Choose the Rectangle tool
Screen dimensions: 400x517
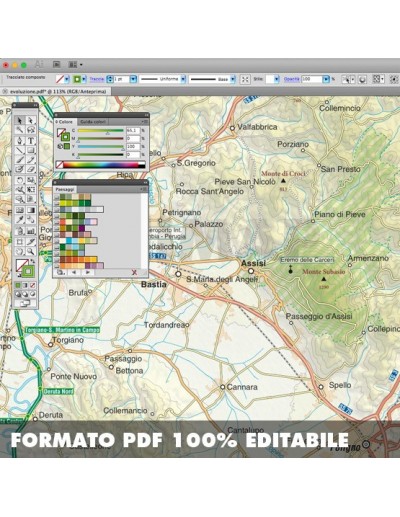31,150
